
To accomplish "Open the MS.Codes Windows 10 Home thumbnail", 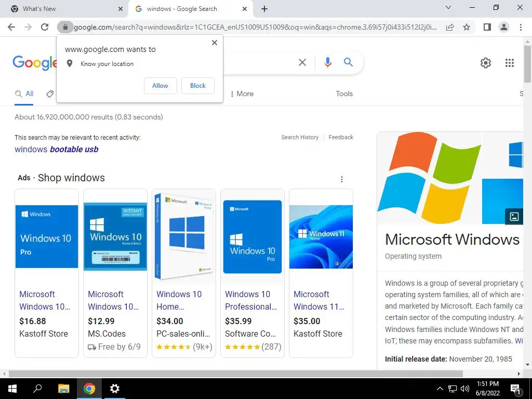I will (x=115, y=236).
